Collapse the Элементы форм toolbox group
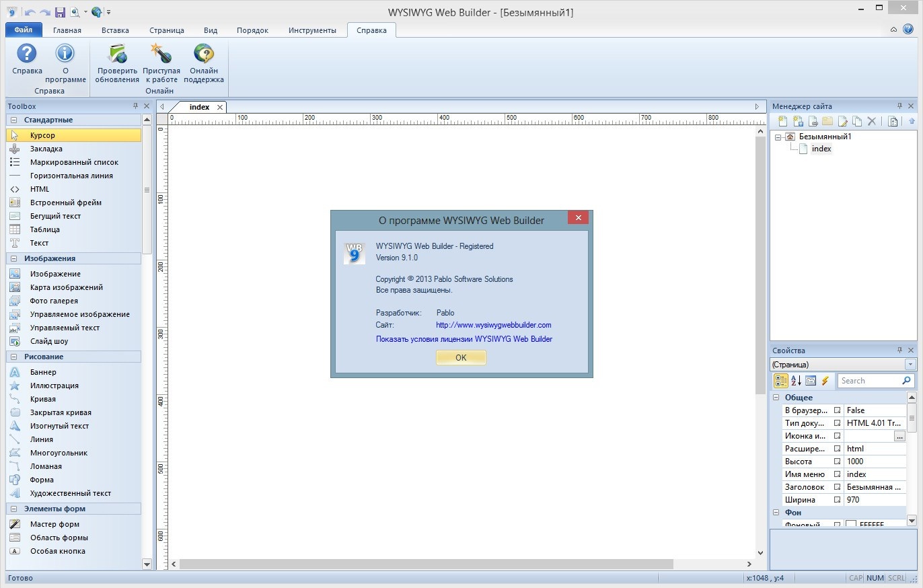 (x=14, y=509)
